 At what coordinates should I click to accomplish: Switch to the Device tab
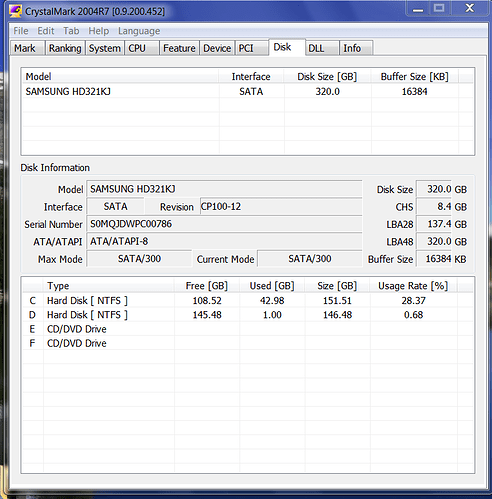click(217, 48)
